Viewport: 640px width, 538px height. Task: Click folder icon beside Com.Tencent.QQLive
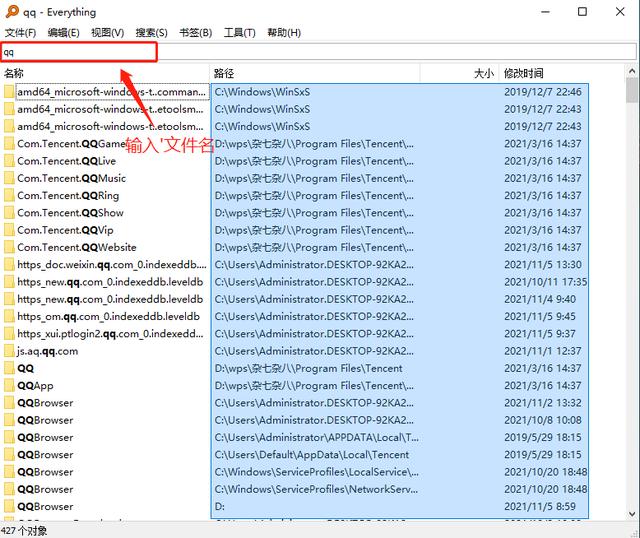click(9, 161)
